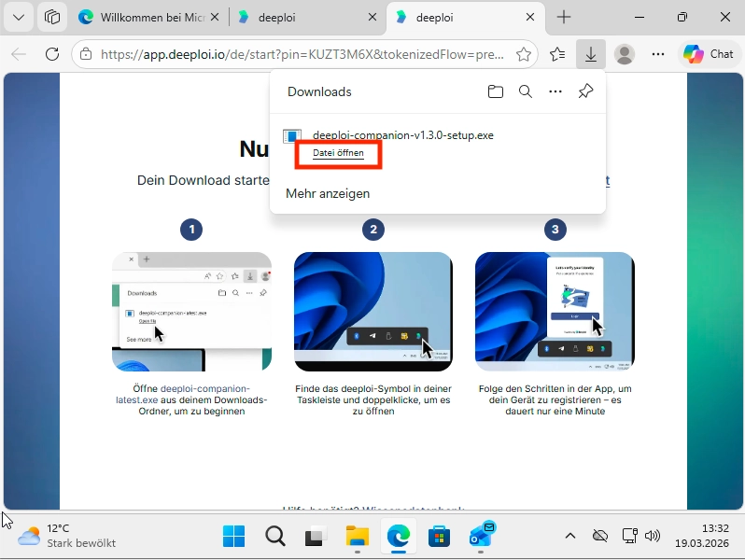The height and width of the screenshot is (560, 745).
Task: Add page to favorites star
Action: coord(524,54)
